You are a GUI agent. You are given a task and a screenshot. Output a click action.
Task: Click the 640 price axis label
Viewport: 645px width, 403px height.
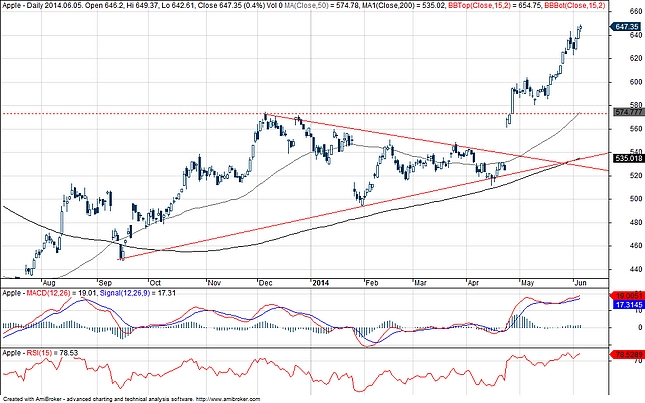[x=636, y=35]
